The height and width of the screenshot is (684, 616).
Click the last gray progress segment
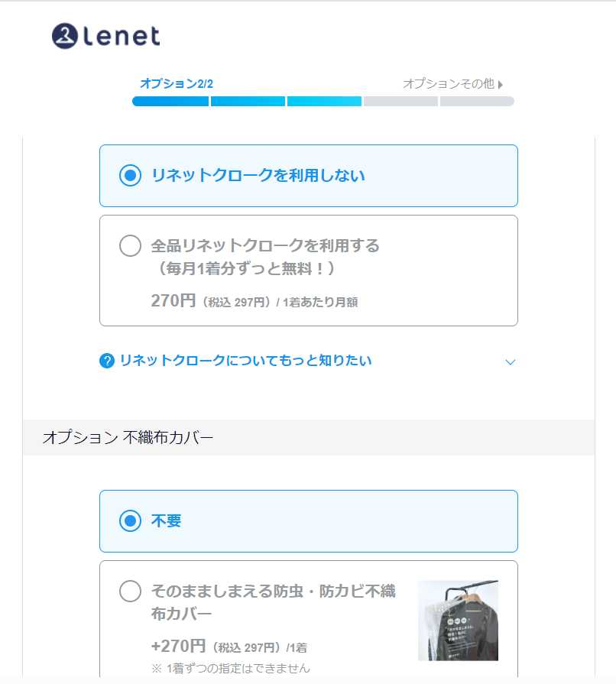click(477, 101)
